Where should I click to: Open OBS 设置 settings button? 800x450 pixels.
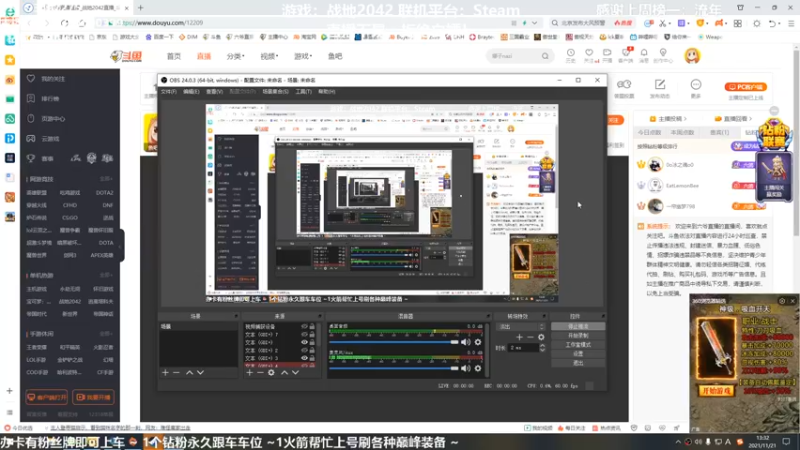click(578, 354)
